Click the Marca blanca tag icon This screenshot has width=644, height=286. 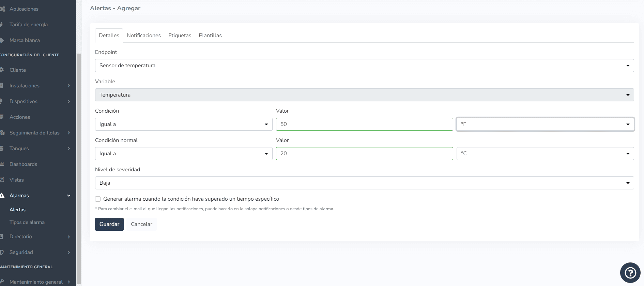pos(2,40)
